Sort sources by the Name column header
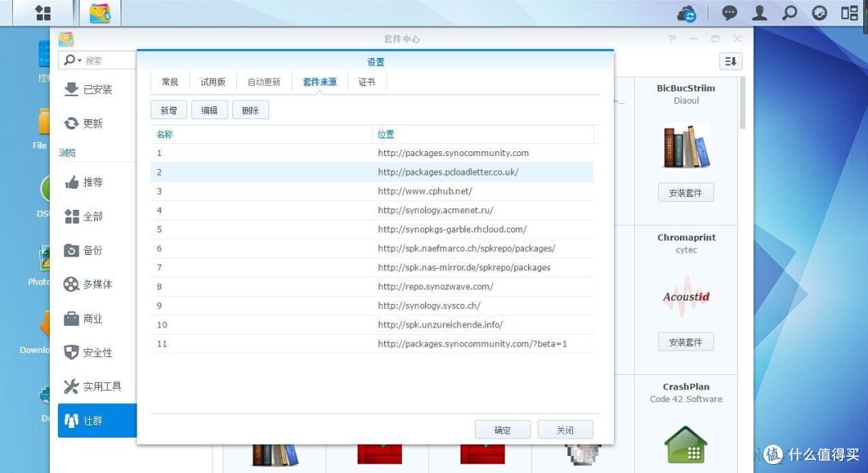The height and width of the screenshot is (473, 868). tap(260, 134)
